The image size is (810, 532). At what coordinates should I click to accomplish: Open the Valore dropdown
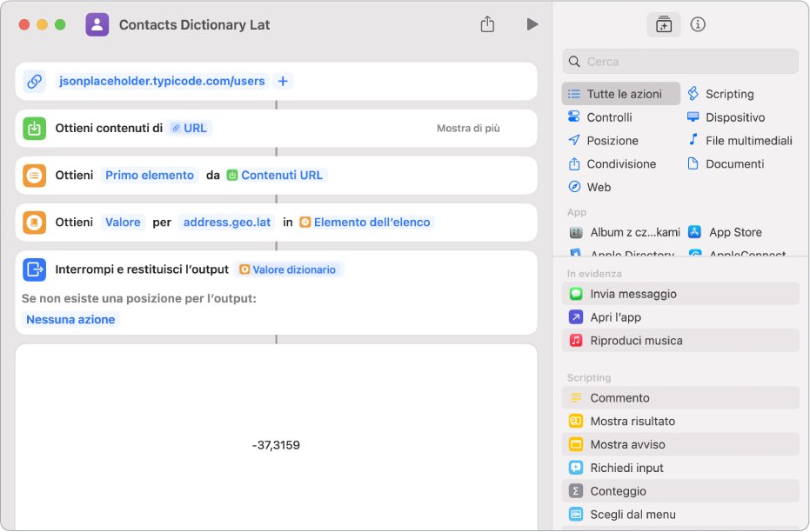tap(123, 223)
